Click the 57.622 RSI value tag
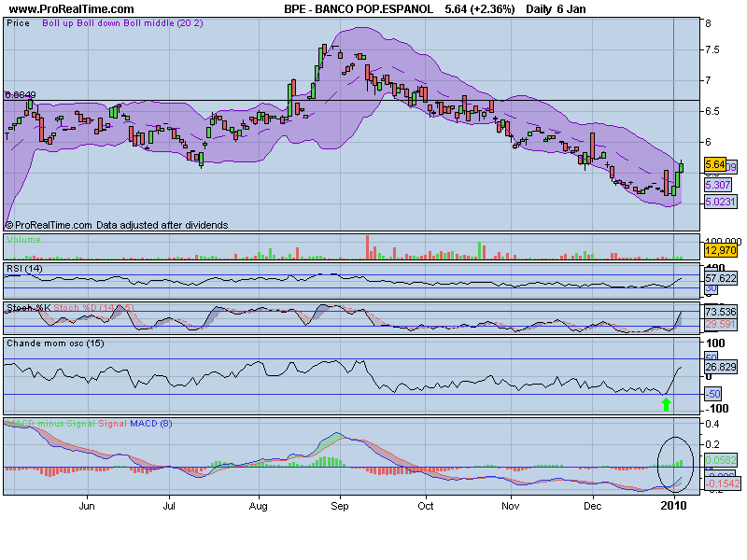The image size is (747, 560). click(720, 278)
